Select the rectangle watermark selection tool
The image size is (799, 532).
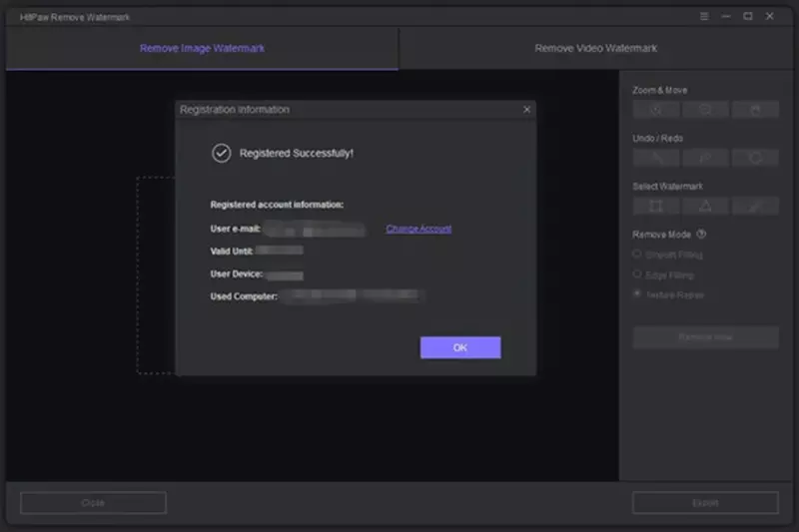coord(656,207)
